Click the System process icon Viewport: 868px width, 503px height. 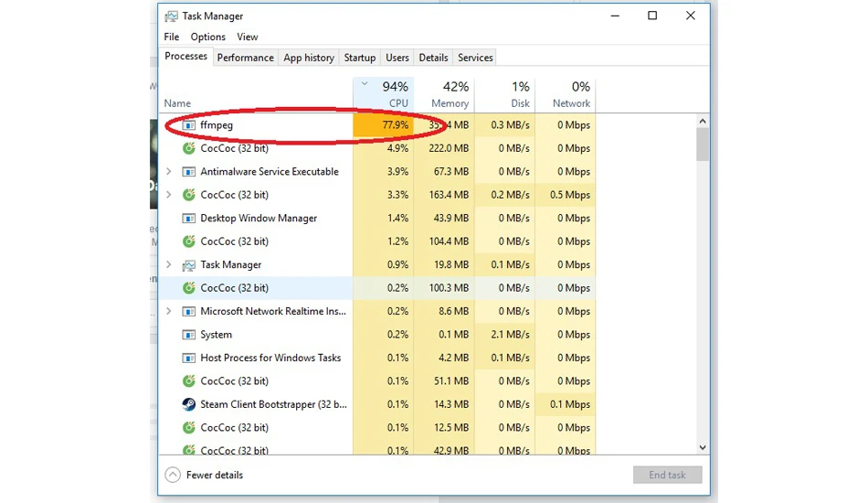[189, 335]
